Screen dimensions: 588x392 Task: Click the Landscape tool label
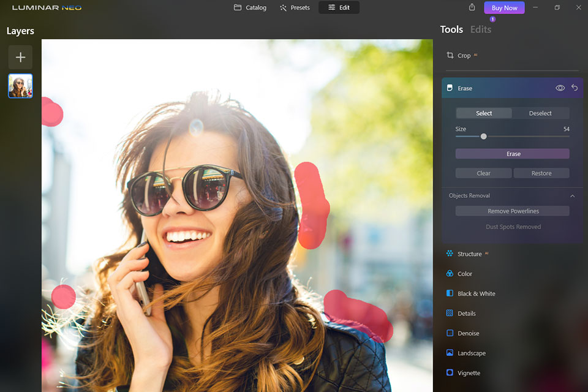click(472, 353)
